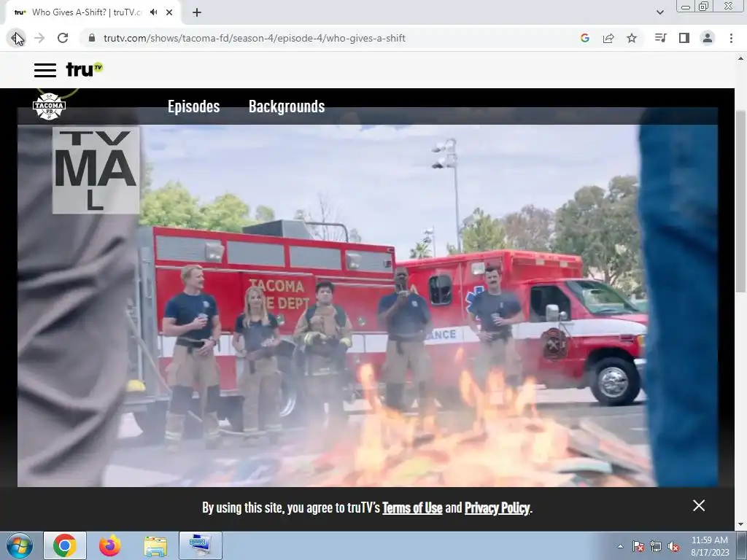Image resolution: width=747 pixels, height=560 pixels.
Task: View site security lock info
Action: tap(92, 38)
